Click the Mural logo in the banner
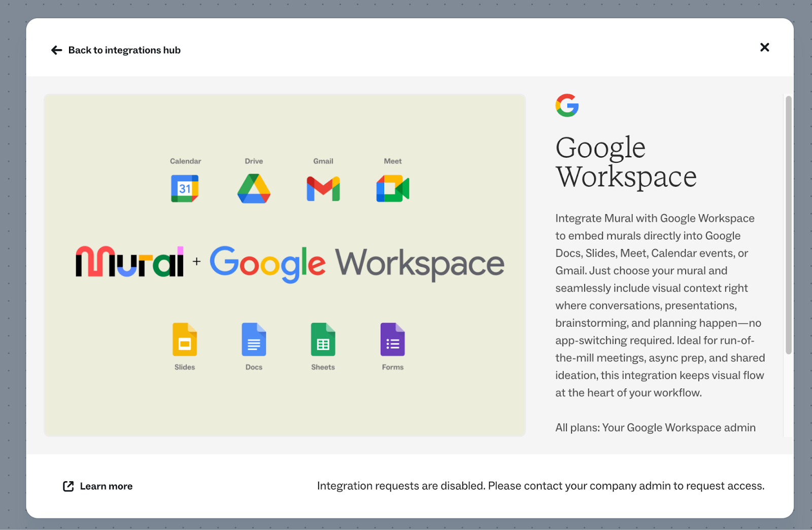Image resolution: width=812 pixels, height=530 pixels. click(129, 262)
